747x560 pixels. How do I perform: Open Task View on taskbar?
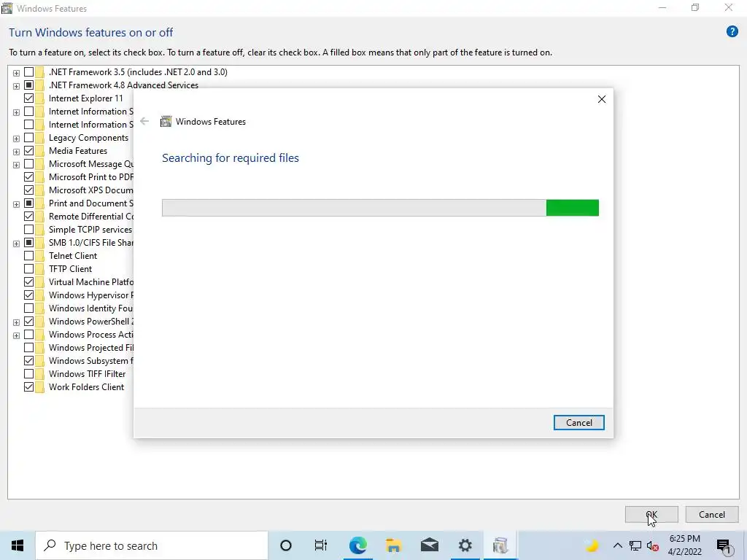321,545
